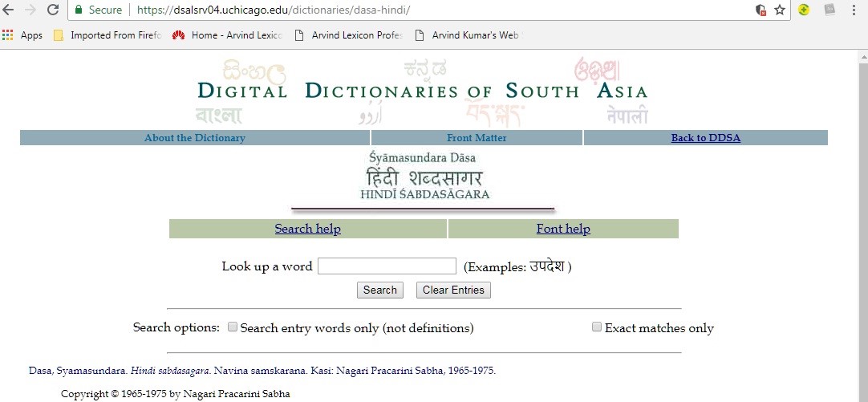This screenshot has height=402, width=868.
Task: Open Home - Arvind Lexicon bookmark
Action: point(228,35)
